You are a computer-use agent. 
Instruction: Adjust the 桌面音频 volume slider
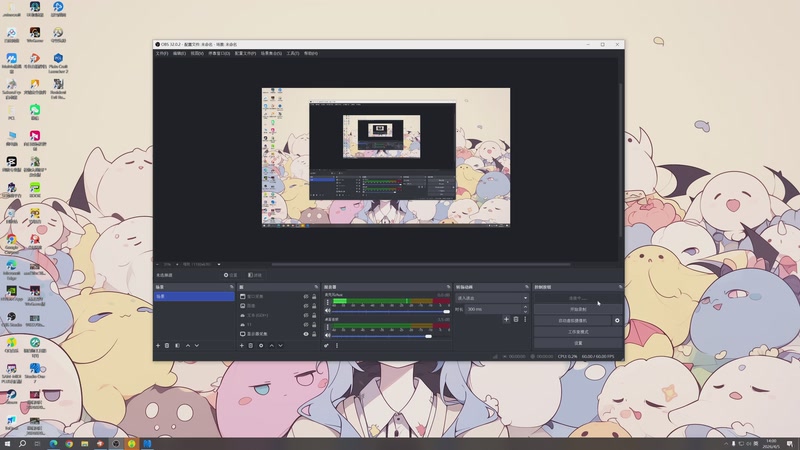tap(391, 336)
